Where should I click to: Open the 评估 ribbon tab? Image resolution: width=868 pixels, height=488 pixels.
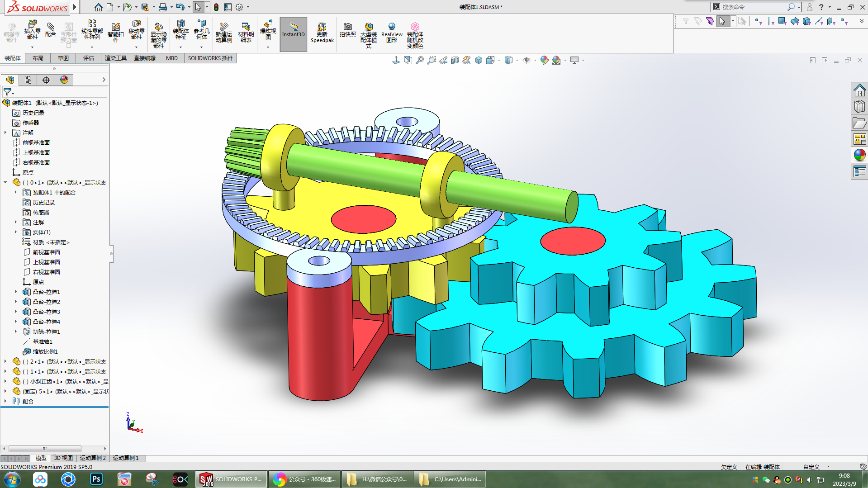[89, 58]
